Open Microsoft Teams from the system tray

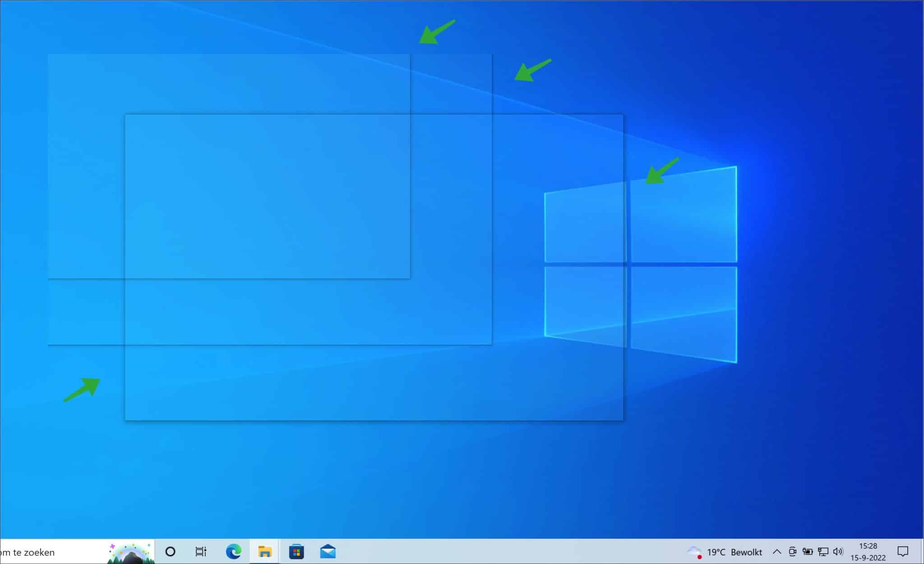(x=793, y=552)
